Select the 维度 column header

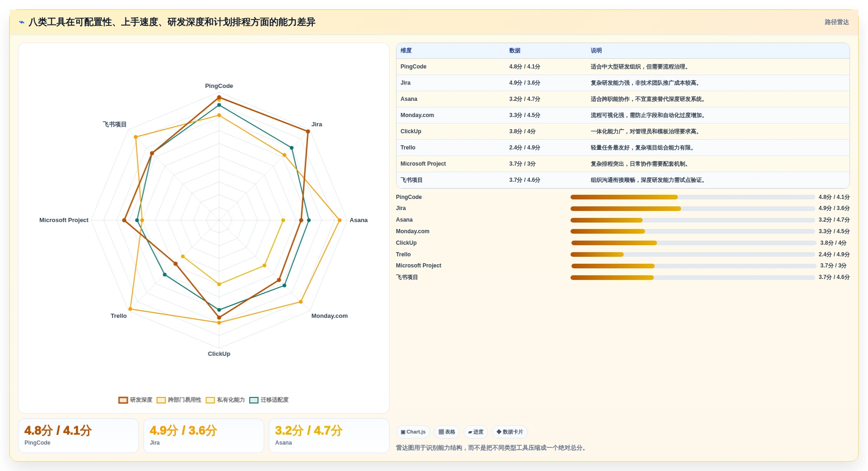pyautogui.click(x=406, y=51)
